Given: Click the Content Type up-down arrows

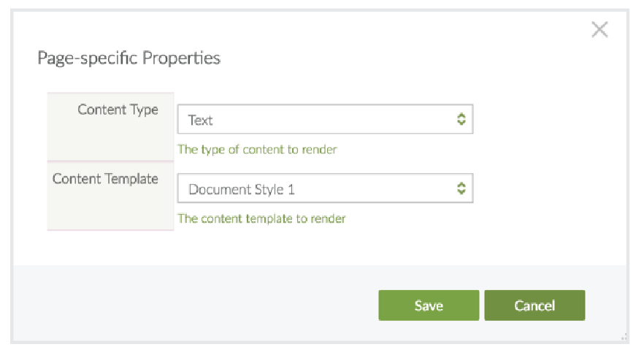Looking at the screenshot, I should [461, 120].
